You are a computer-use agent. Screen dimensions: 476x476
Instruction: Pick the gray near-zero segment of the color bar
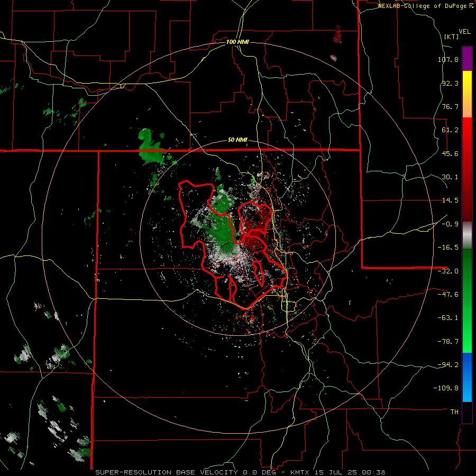[467, 235]
